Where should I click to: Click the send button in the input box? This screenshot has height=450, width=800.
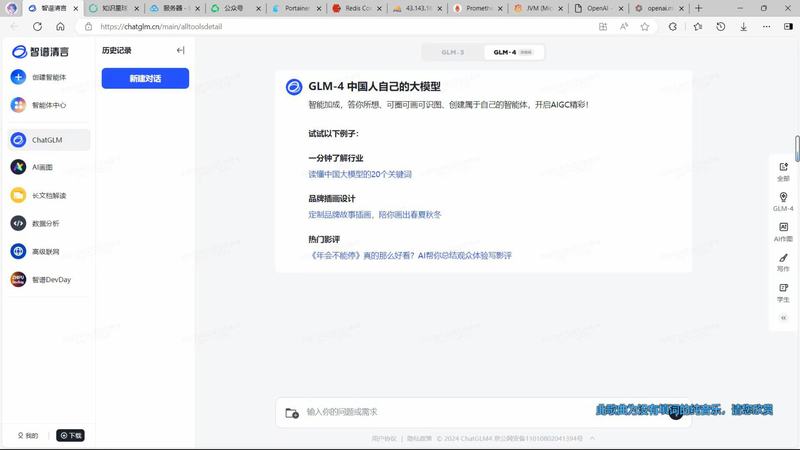click(676, 413)
